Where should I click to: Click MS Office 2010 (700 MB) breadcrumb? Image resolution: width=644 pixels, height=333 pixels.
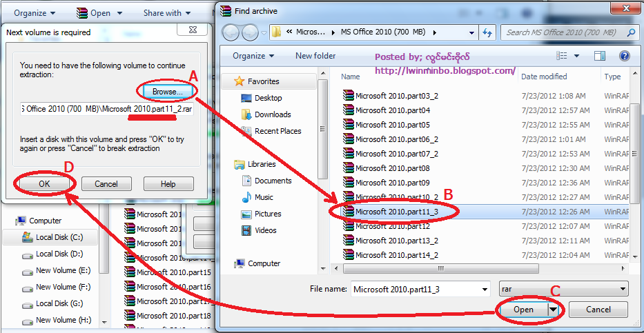(x=383, y=32)
